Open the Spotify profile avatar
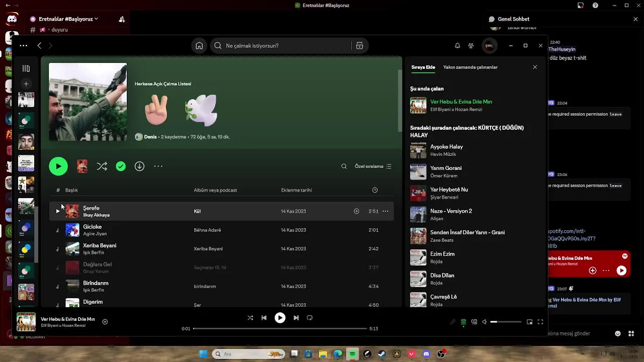The width and height of the screenshot is (644, 362). click(x=489, y=46)
